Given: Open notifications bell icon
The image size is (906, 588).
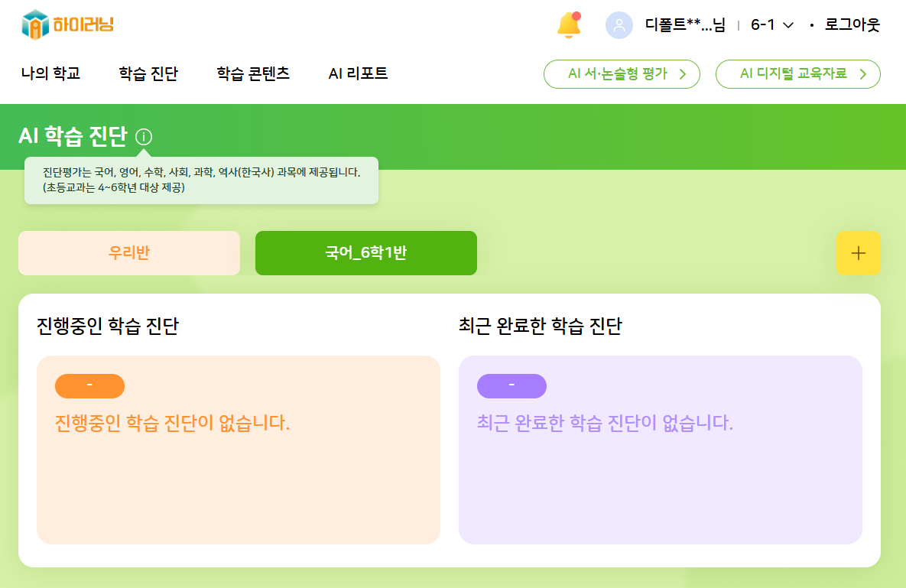Looking at the screenshot, I should coord(568,25).
